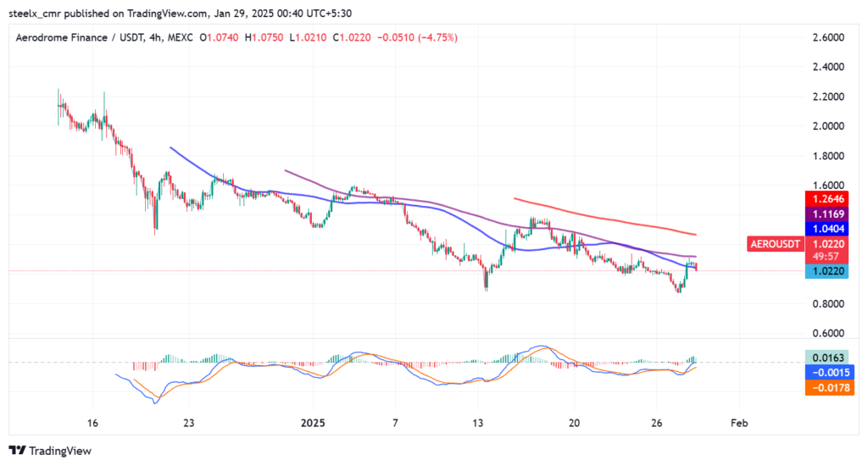Click the MEXC exchange label

[180, 37]
